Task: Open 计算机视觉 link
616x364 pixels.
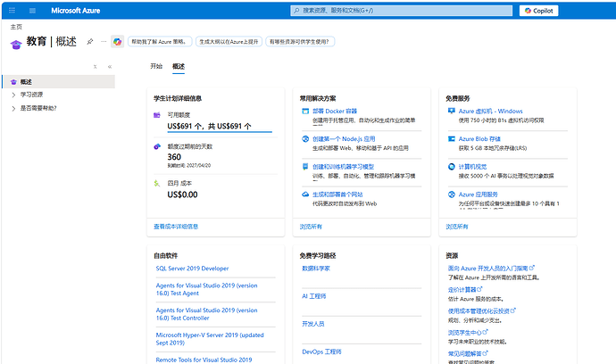Action: coord(472,167)
